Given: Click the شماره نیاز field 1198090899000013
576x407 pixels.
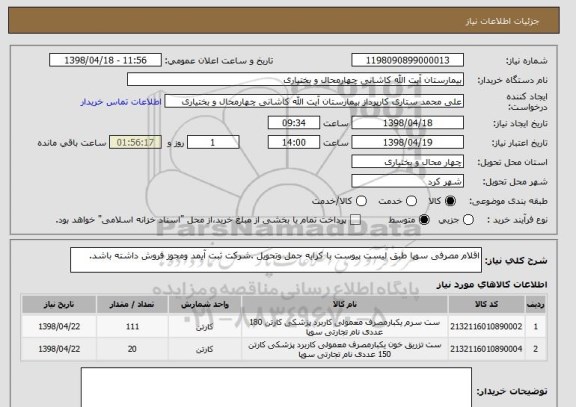Looking at the screenshot, I should [x=407, y=60].
